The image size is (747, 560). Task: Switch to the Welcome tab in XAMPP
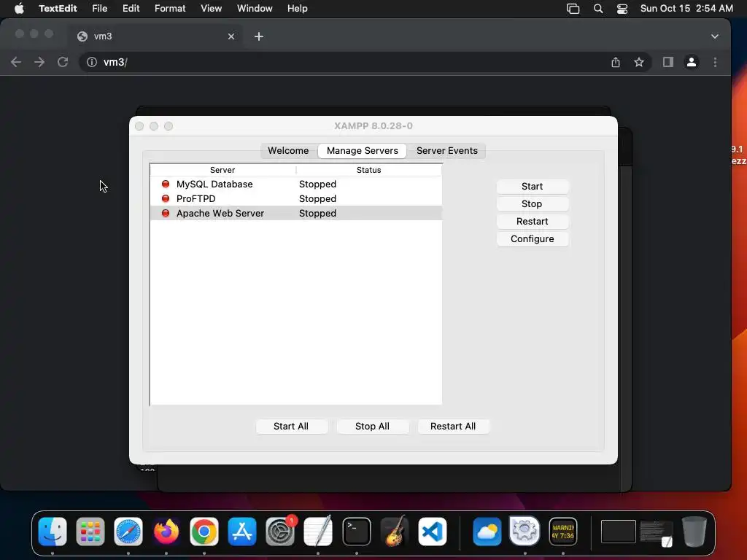288,150
